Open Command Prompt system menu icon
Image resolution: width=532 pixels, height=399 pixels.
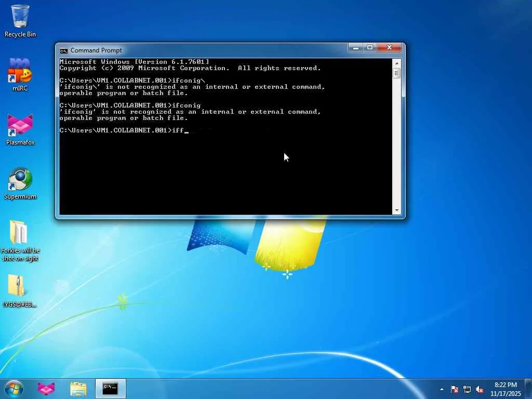(x=63, y=50)
